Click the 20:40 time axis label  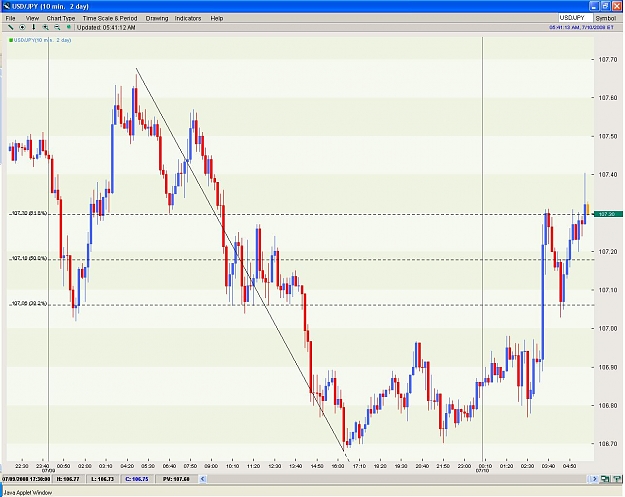pos(422,466)
